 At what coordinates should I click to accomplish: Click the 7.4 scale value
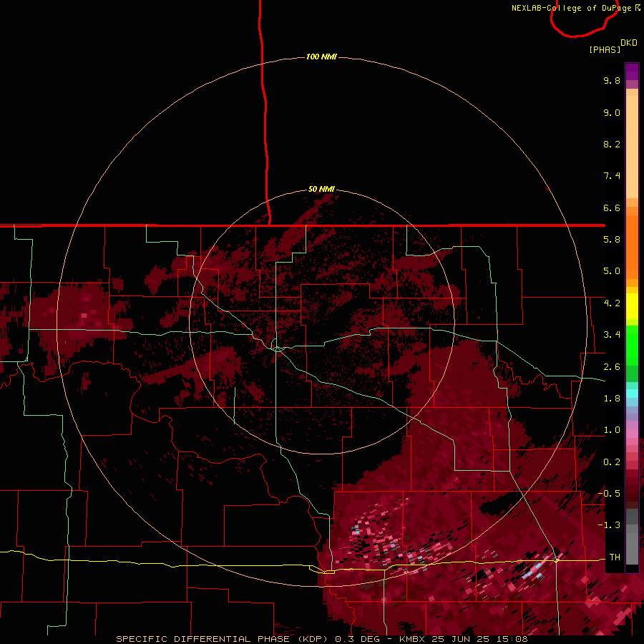point(612,176)
